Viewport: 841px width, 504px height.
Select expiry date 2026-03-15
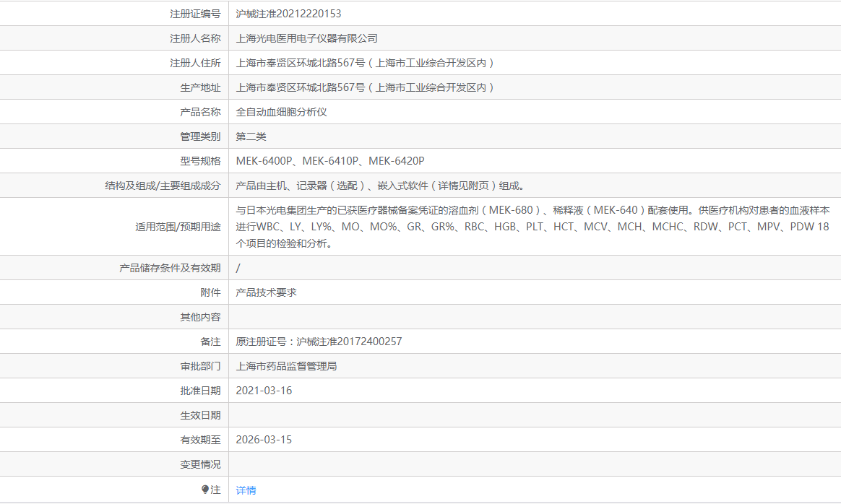[264, 440]
